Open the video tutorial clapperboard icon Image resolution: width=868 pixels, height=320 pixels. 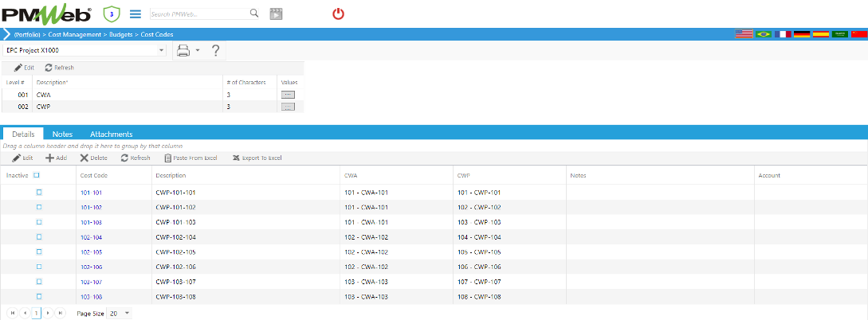coord(276,14)
